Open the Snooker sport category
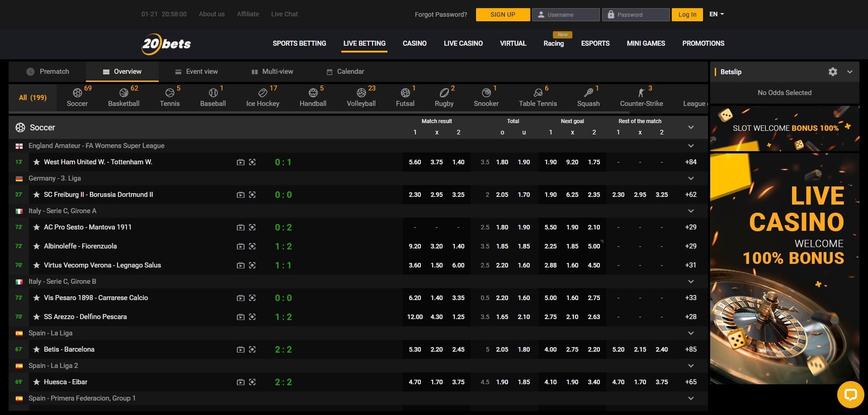Screen dimensions: 868x415 [x=486, y=92]
